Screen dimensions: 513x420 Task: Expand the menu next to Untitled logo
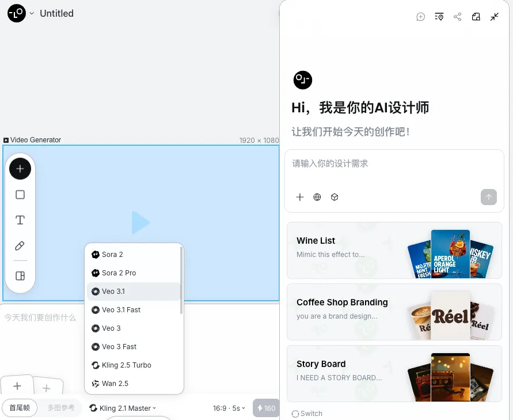(32, 13)
